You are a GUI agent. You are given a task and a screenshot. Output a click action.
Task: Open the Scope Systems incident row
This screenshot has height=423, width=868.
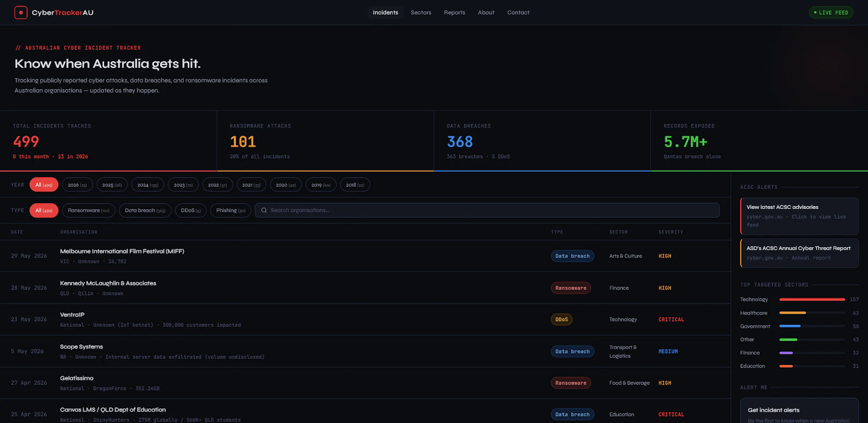(x=365, y=351)
